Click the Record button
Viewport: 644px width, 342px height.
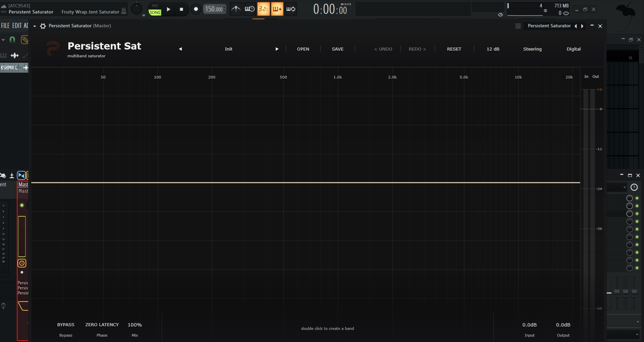[x=196, y=9]
